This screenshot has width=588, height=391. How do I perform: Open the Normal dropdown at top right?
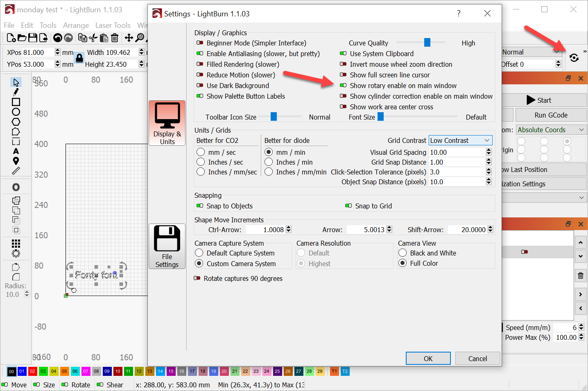pos(531,52)
